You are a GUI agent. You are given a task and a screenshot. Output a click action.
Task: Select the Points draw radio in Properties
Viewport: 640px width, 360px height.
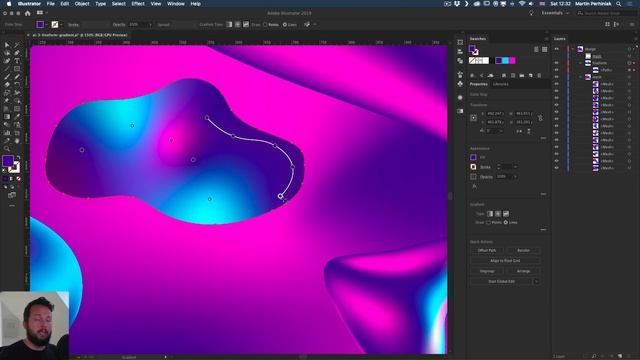pyautogui.click(x=489, y=222)
